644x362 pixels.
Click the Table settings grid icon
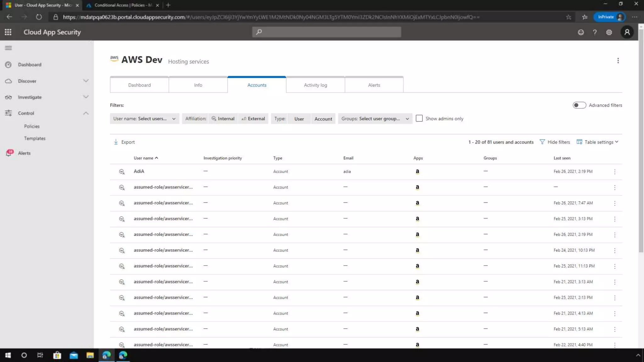tap(579, 142)
